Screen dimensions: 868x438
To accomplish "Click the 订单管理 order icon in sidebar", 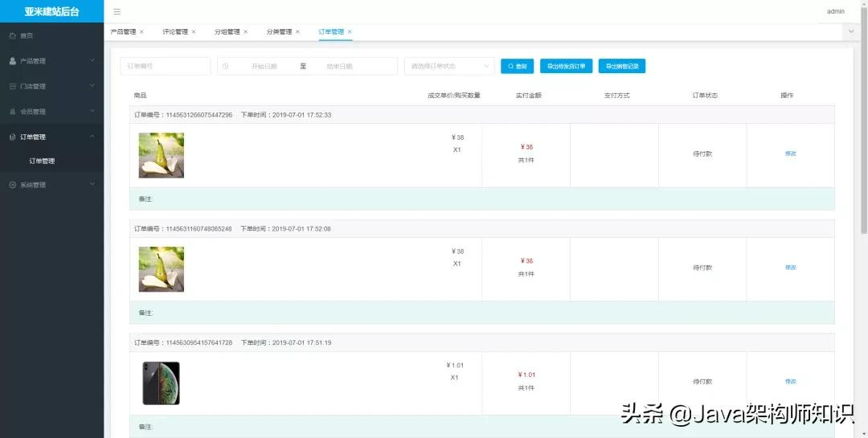I will (13, 137).
